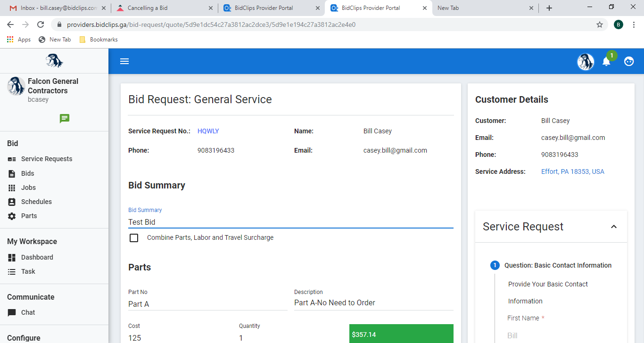This screenshot has width=644, height=343.
Task: Open Chrome three-dot menu
Action: coord(634,24)
